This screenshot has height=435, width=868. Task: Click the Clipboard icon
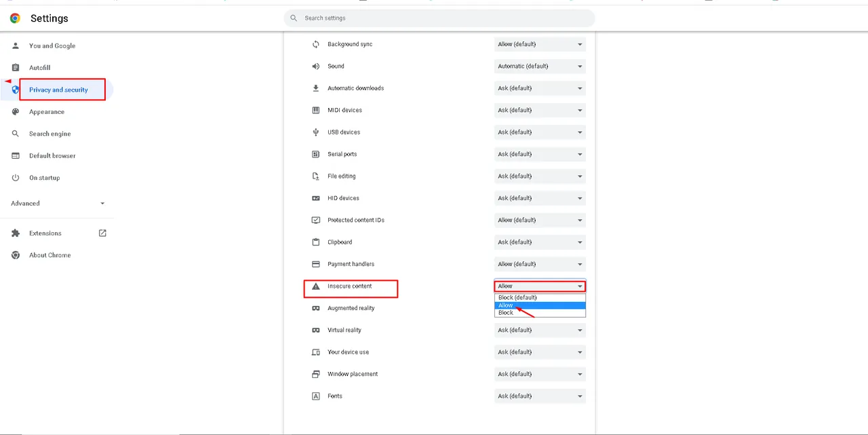click(x=315, y=242)
